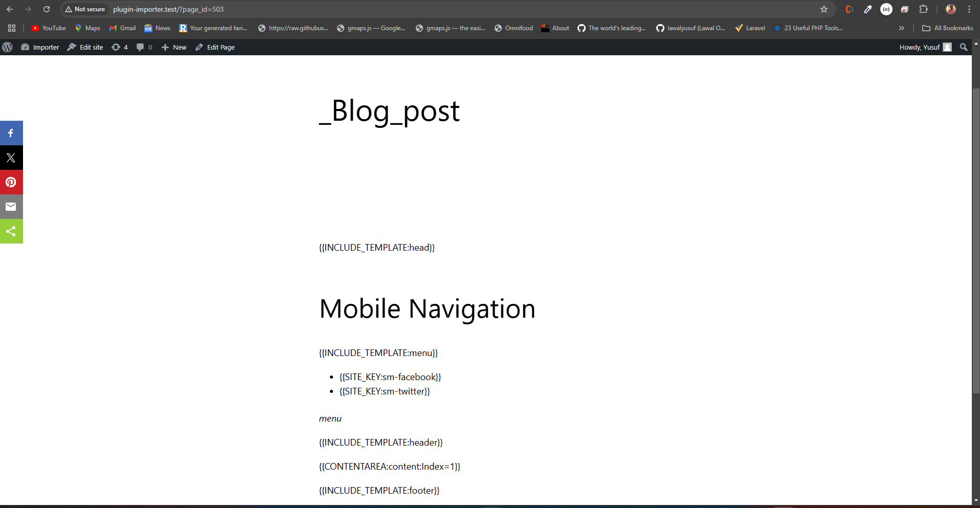The height and width of the screenshot is (508, 980).
Task: Share the page on Facebook
Action: pyautogui.click(x=11, y=133)
